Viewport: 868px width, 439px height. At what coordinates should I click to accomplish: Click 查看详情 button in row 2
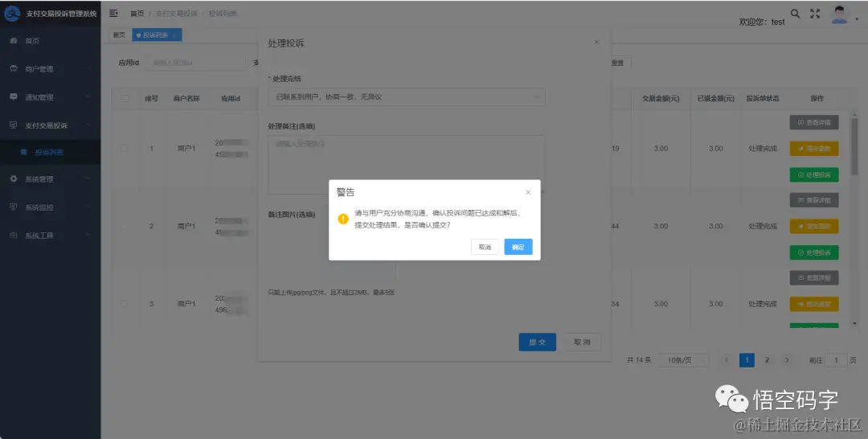coord(813,200)
